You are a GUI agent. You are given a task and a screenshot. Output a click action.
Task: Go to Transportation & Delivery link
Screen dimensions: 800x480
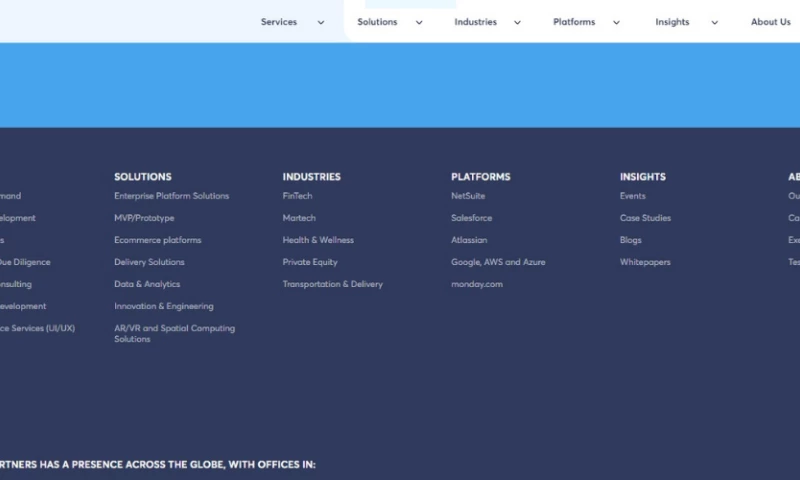pos(332,284)
